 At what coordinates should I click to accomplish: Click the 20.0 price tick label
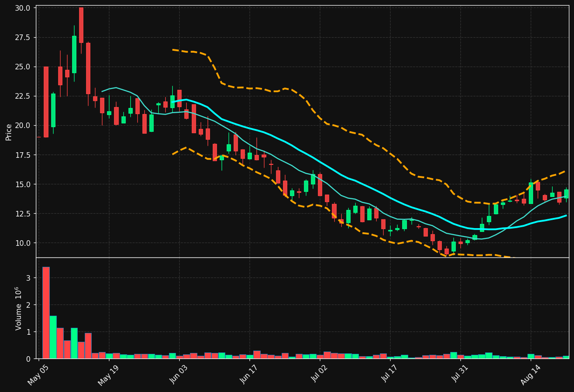click(23, 126)
